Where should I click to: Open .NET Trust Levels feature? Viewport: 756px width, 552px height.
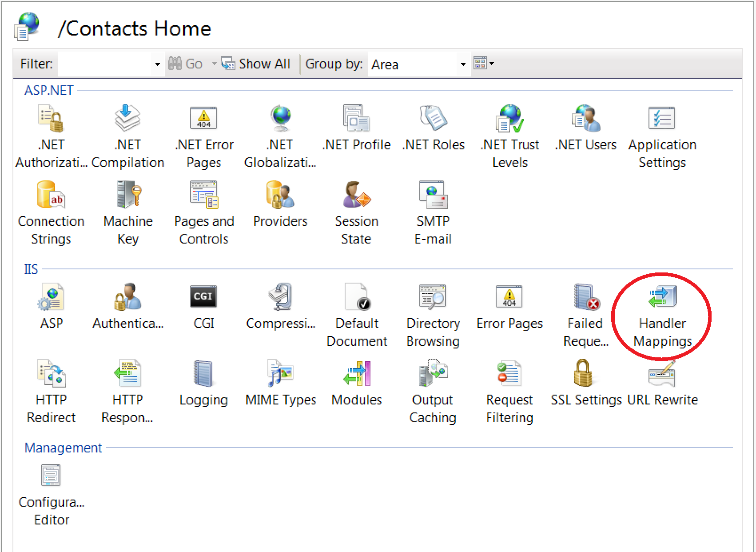[x=509, y=136]
